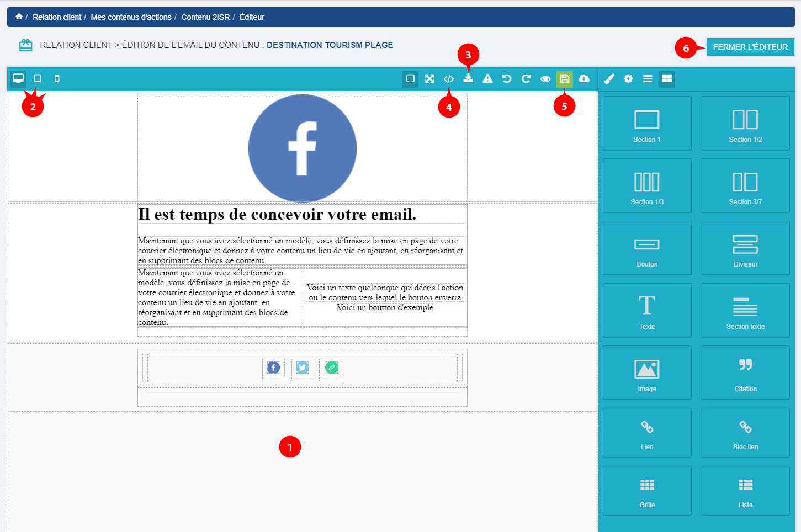This screenshot has height=532, width=801.
Task: Select the Citation block
Action: [x=745, y=373]
